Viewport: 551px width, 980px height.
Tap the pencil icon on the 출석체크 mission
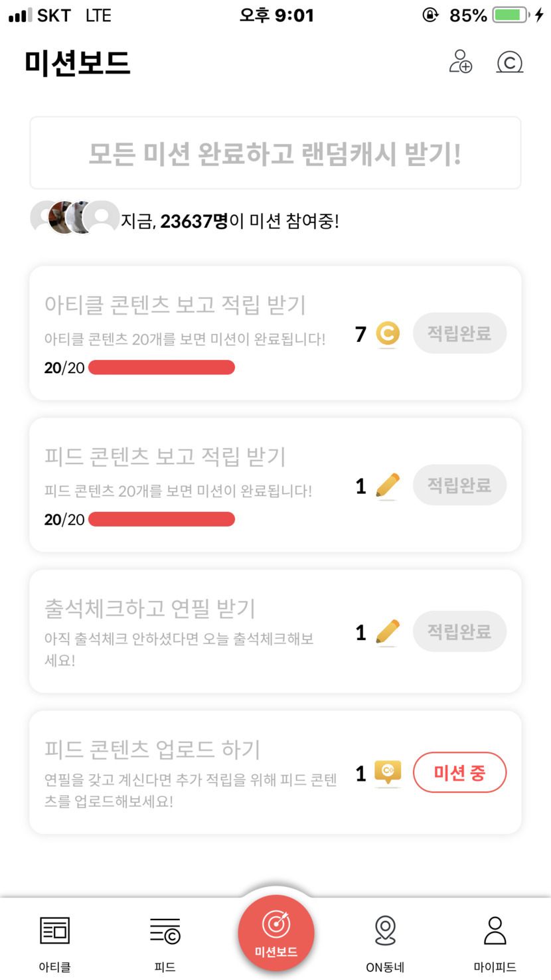388,631
